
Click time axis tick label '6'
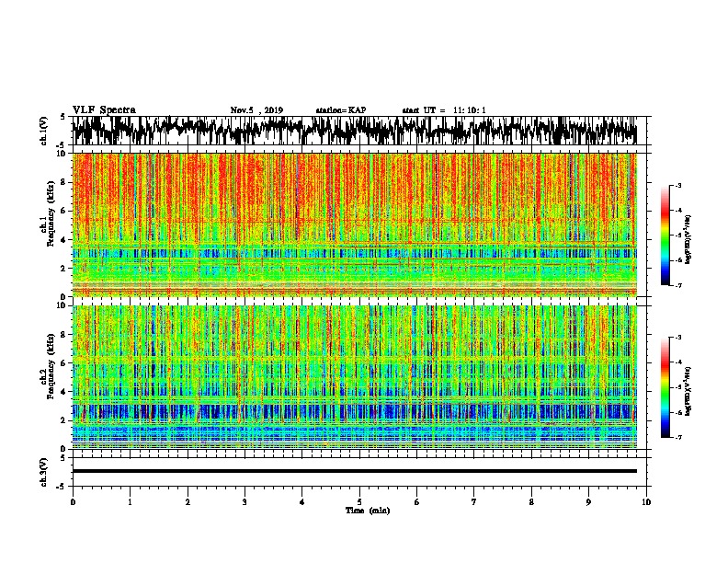(x=417, y=502)
